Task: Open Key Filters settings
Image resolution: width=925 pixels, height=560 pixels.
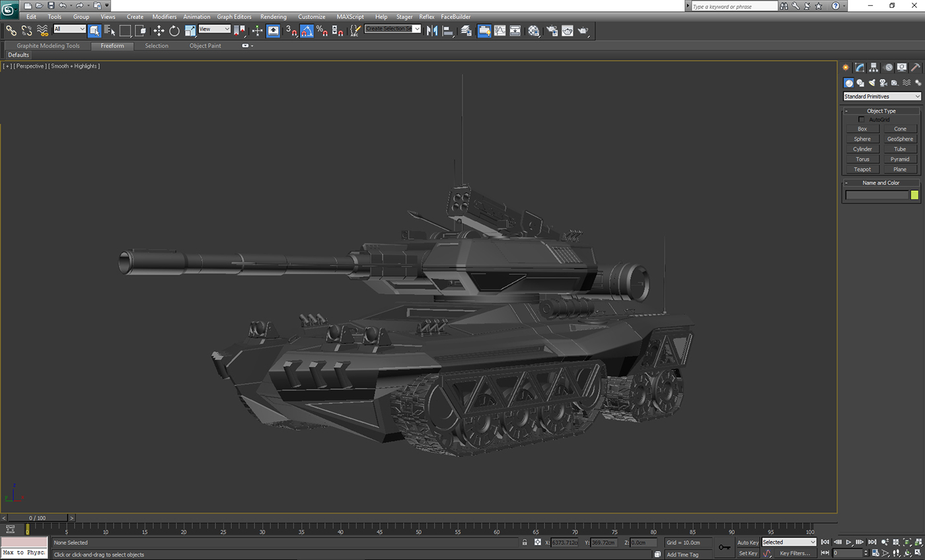Action: click(x=795, y=553)
